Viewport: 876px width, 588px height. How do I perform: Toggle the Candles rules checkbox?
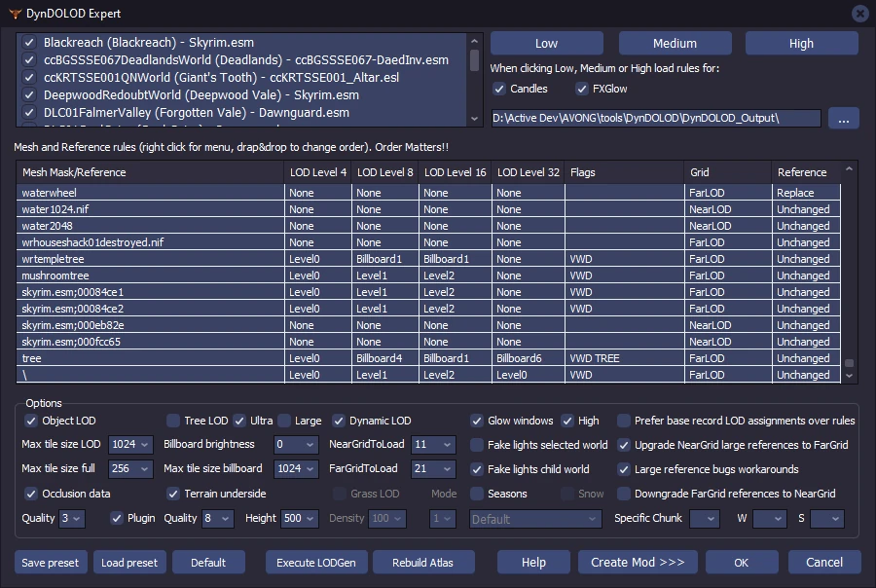(x=499, y=89)
